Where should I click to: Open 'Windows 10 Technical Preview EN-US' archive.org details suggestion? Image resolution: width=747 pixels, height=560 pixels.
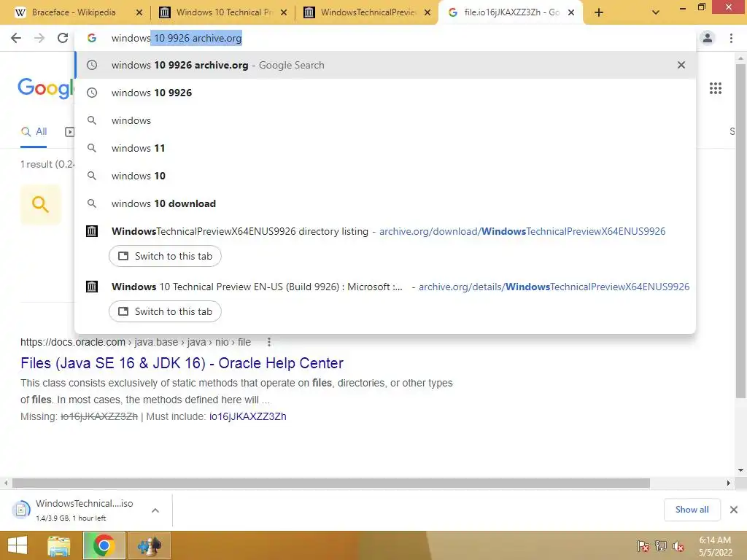[x=385, y=287]
